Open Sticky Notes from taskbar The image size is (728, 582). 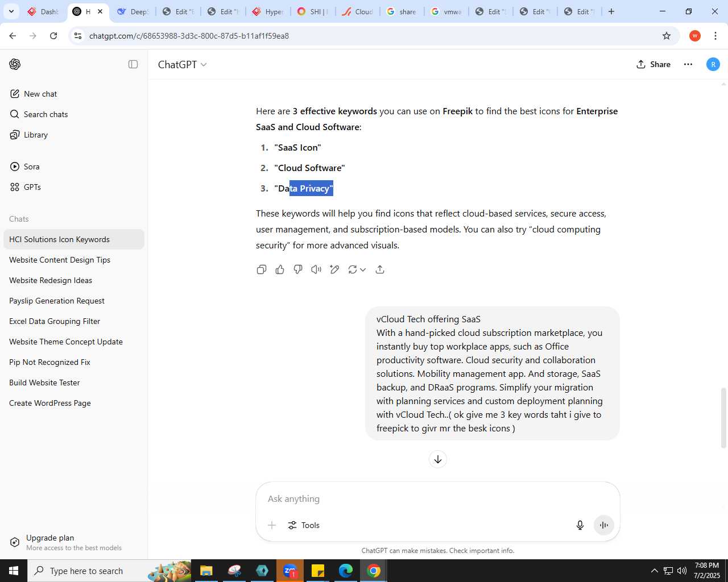coord(318,571)
